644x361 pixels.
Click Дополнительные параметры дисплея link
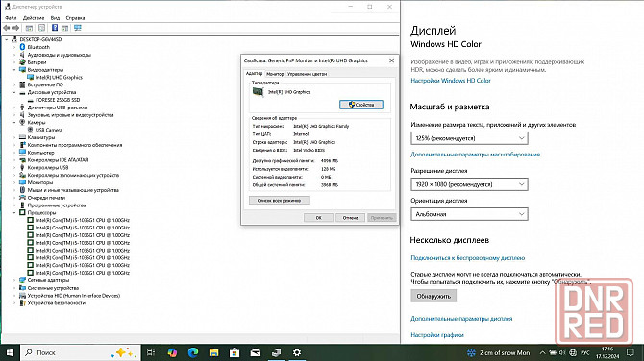coord(461,319)
